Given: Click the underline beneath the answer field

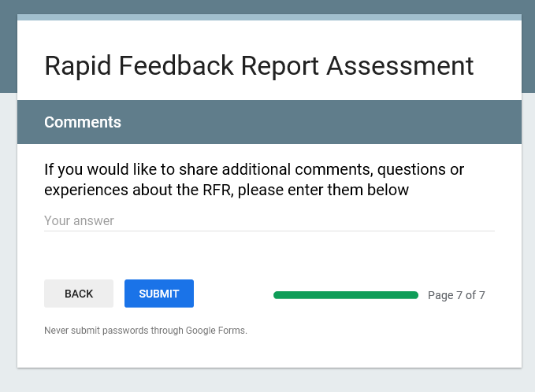Looking at the screenshot, I should click(x=269, y=231).
